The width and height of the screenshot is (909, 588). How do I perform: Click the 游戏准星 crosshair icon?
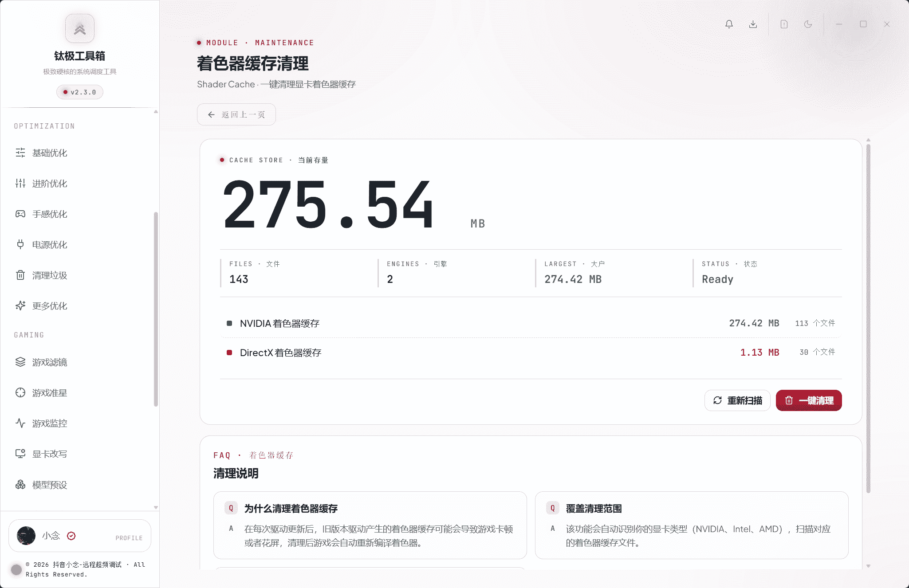(20, 393)
